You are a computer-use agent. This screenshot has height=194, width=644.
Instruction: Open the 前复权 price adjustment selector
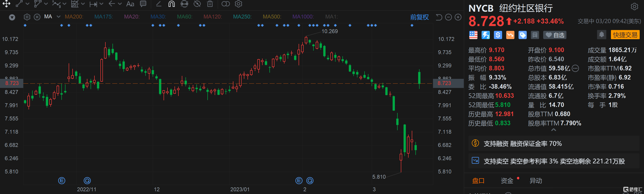point(419,17)
